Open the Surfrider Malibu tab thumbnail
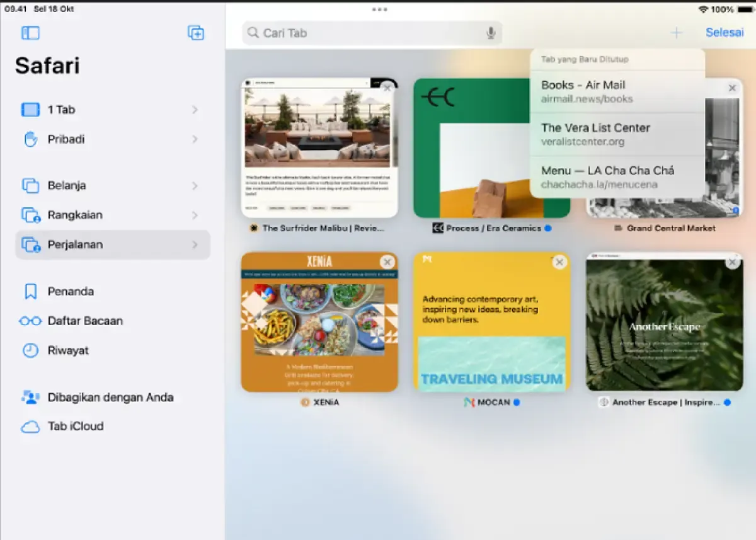 click(x=319, y=148)
